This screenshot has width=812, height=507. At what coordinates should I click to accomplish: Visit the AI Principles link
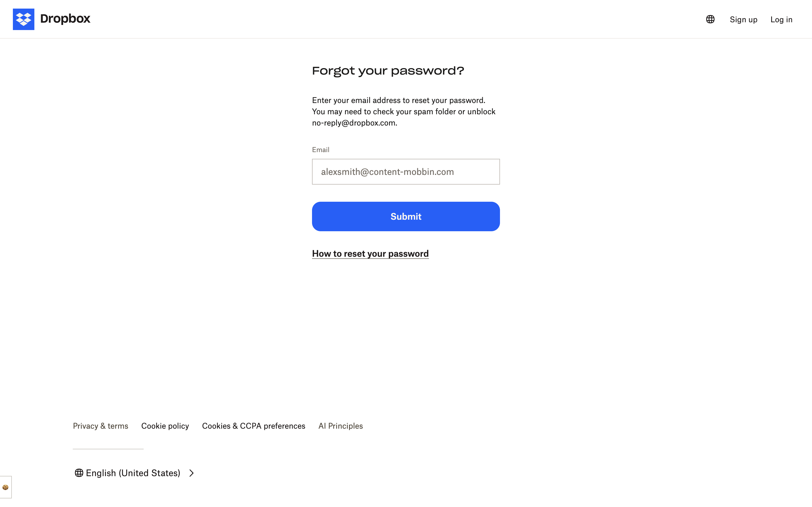[x=340, y=426]
